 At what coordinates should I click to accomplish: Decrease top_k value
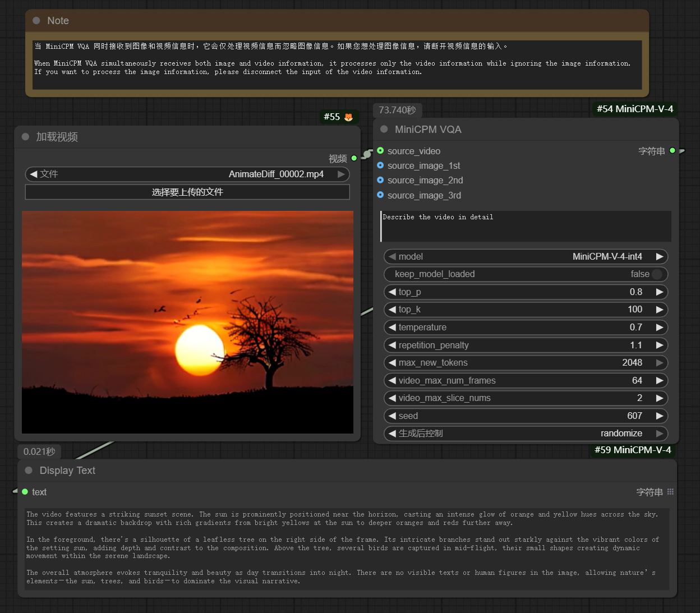[x=392, y=310]
